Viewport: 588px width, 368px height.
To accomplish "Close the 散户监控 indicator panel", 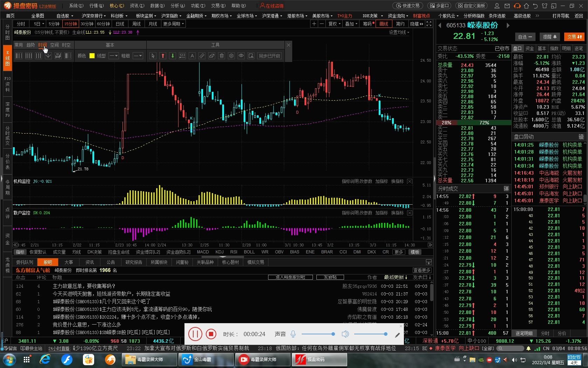I will coord(409,213).
